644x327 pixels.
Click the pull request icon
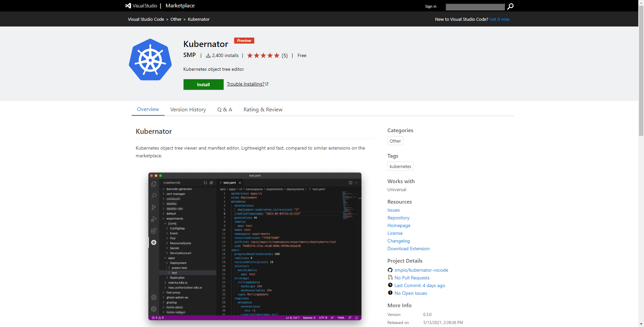click(390, 277)
